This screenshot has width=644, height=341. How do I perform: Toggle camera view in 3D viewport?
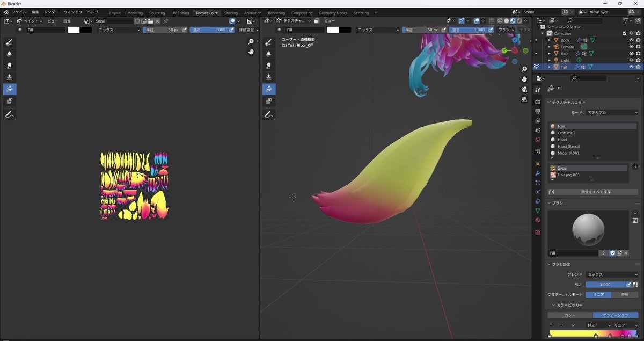(x=524, y=90)
